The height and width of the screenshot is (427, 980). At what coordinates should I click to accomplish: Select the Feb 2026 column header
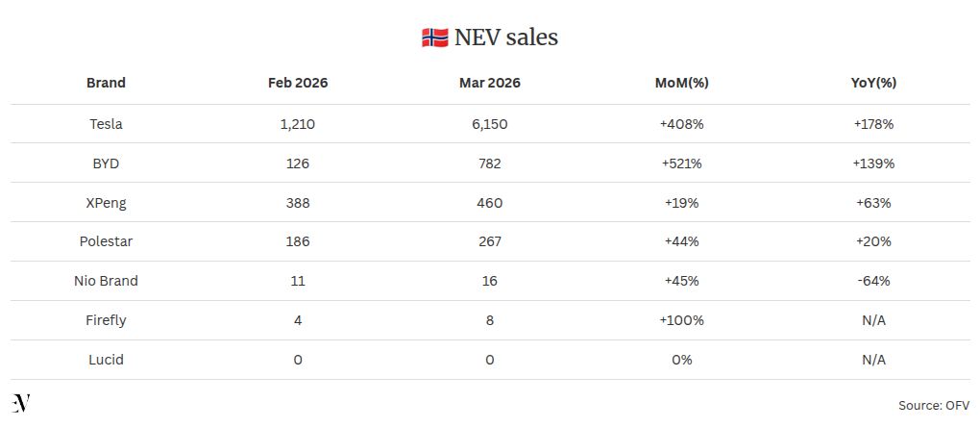[x=298, y=83]
